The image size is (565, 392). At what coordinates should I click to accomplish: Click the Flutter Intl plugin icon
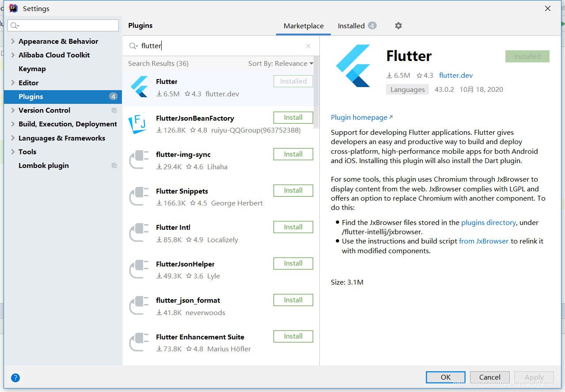coord(139,233)
